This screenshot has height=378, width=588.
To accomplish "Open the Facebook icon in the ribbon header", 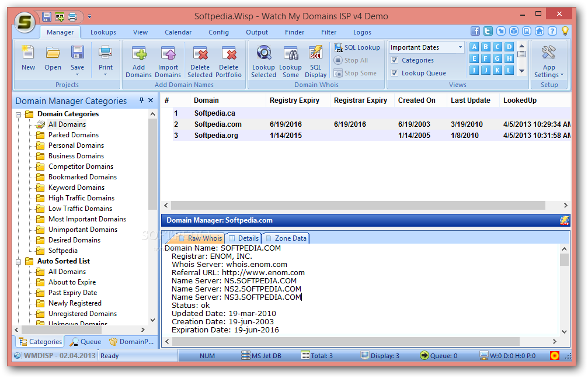I will (475, 31).
